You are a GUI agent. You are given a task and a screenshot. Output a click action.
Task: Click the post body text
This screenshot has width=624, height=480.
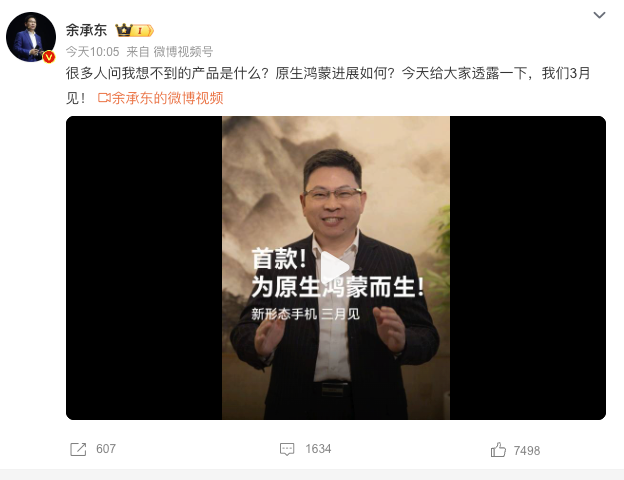click(328, 85)
